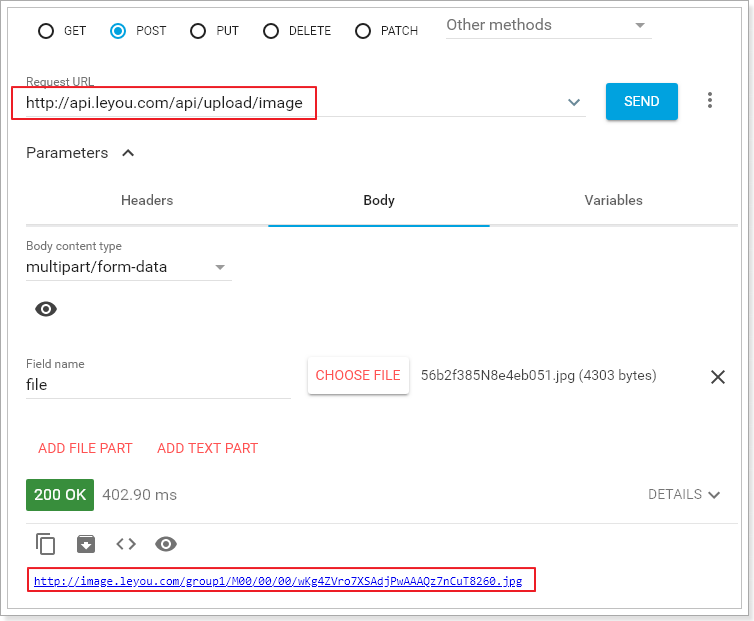Toggle source view code icon
Viewport: 754px width, 621px height.
point(126,544)
